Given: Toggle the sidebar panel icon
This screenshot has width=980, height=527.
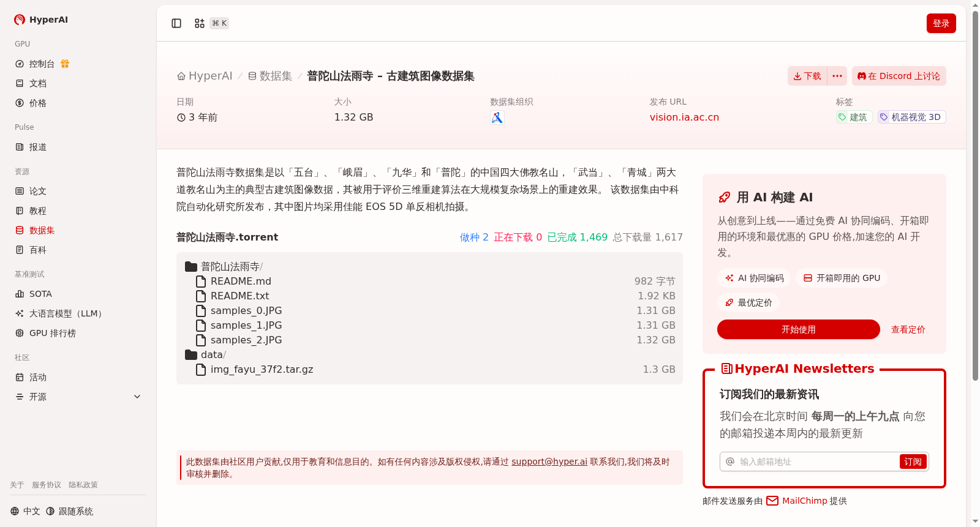Looking at the screenshot, I should pyautogui.click(x=176, y=23).
